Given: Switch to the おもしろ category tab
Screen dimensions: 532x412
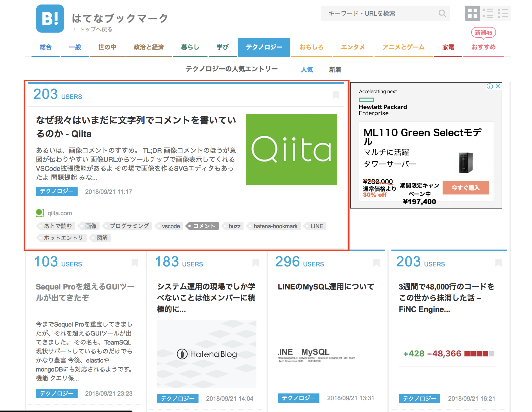Looking at the screenshot, I should point(311,47).
